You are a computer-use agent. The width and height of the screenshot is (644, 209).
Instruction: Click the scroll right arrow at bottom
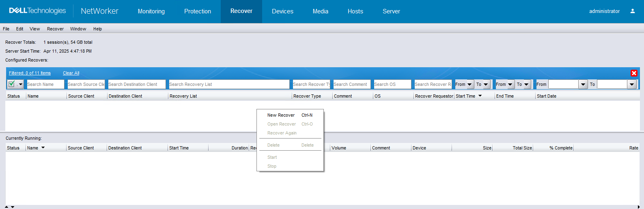click(638, 207)
